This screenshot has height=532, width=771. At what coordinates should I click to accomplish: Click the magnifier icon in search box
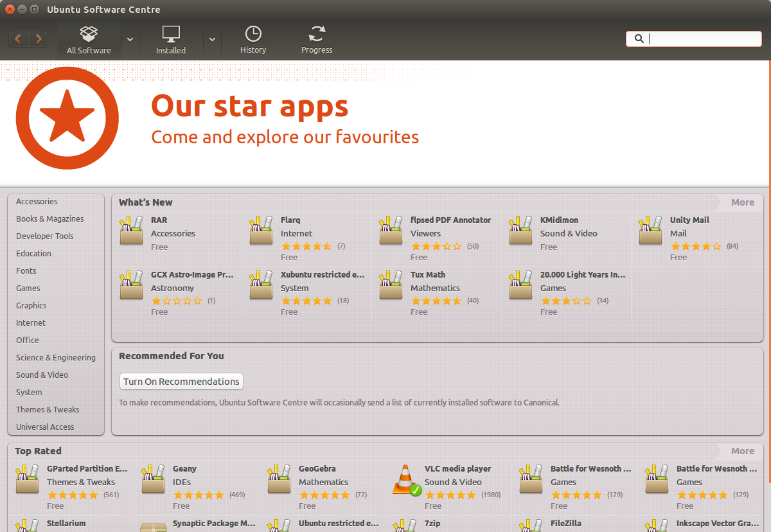click(x=639, y=39)
